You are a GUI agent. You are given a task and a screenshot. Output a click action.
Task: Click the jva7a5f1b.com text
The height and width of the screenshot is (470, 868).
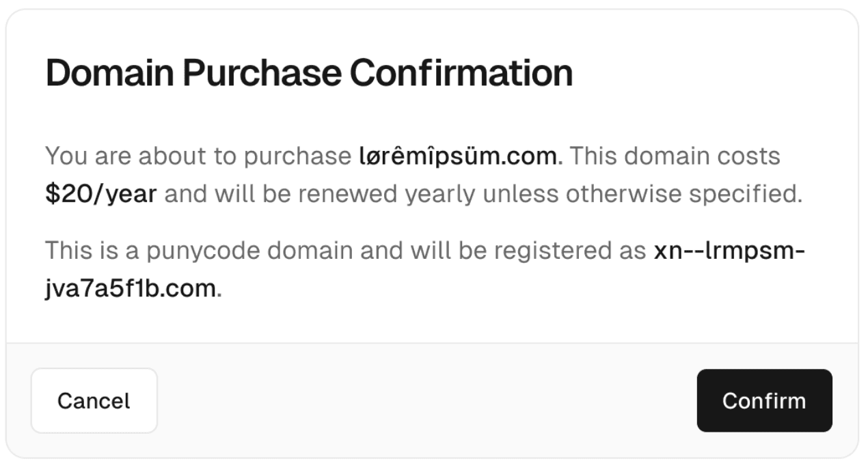click(x=130, y=289)
